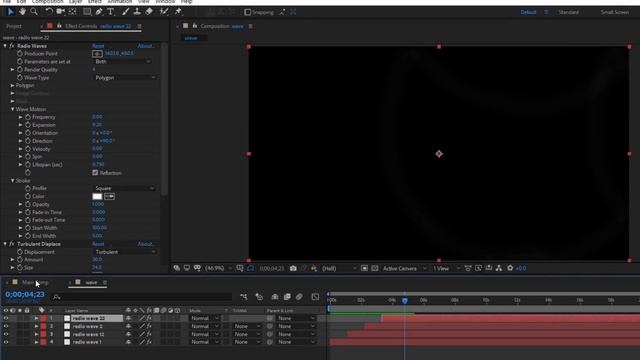This screenshot has width=640, height=360.
Task: Open the composition mini-flowchart in timeline
Action: point(244,297)
